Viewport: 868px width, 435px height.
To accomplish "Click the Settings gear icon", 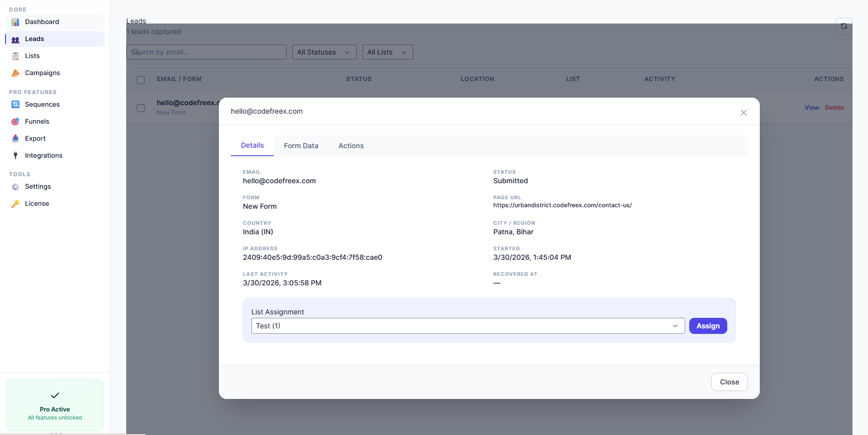I will (x=16, y=187).
